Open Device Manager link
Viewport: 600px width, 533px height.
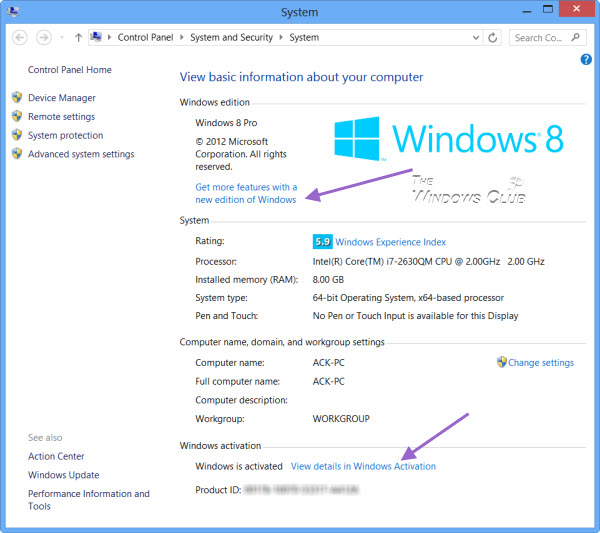tap(62, 98)
